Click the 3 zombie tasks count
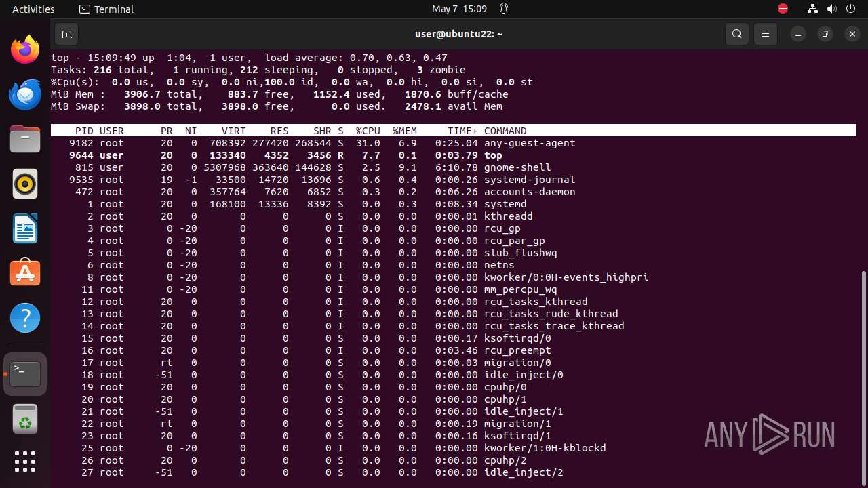This screenshot has height=488, width=868. click(441, 70)
